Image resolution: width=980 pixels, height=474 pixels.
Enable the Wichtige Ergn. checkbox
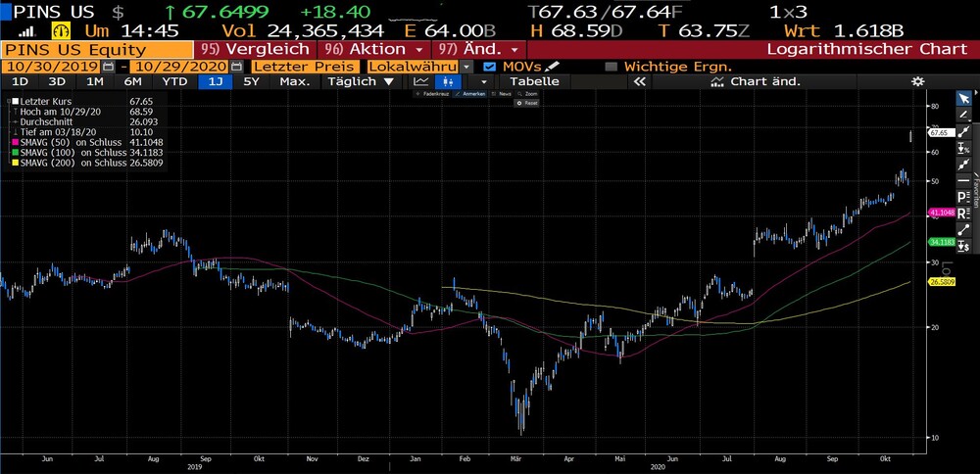pyautogui.click(x=612, y=67)
